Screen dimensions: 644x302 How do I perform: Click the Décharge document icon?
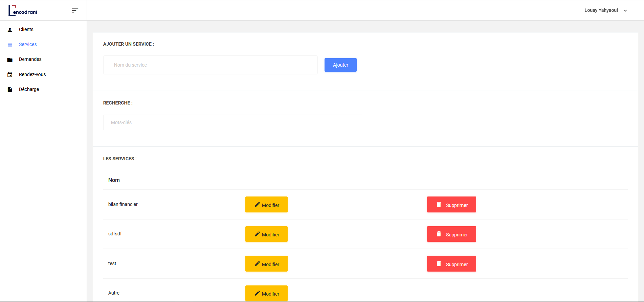click(x=10, y=90)
